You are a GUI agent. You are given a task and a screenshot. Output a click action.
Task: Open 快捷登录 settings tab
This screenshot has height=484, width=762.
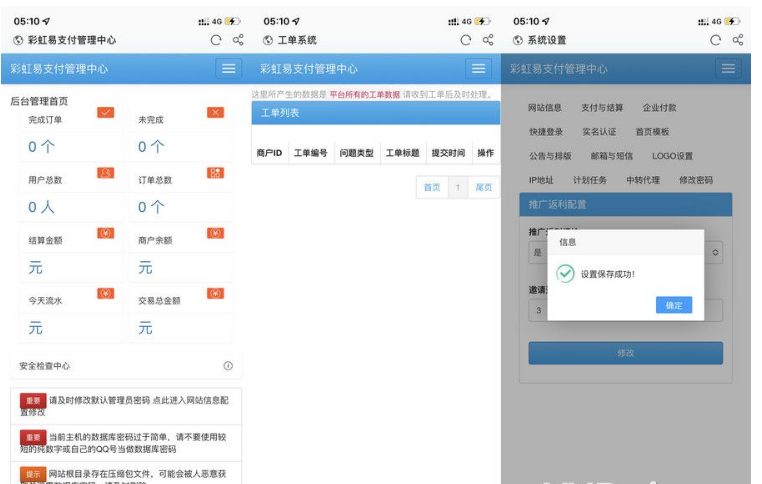coord(546,132)
